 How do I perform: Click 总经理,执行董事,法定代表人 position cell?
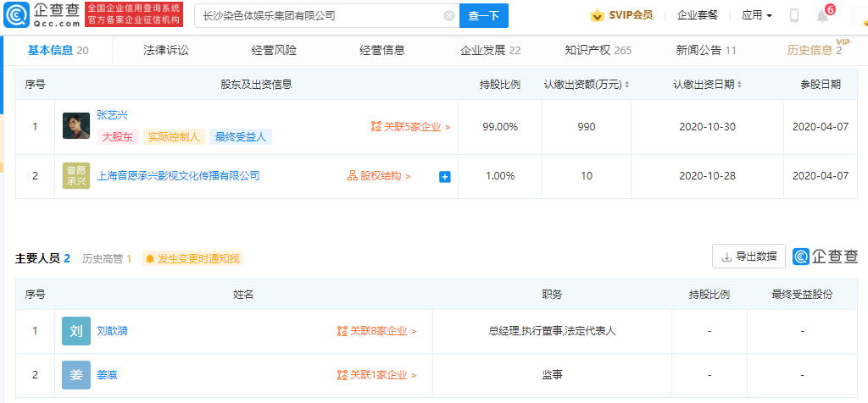(x=552, y=331)
